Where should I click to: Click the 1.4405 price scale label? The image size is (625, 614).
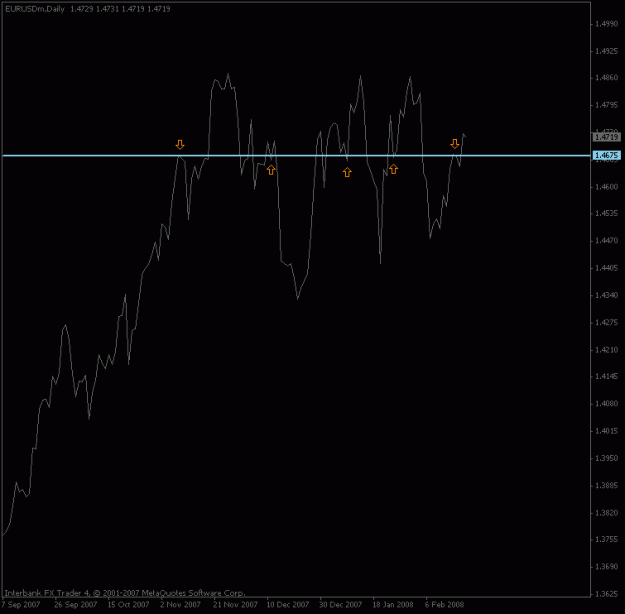click(606, 268)
